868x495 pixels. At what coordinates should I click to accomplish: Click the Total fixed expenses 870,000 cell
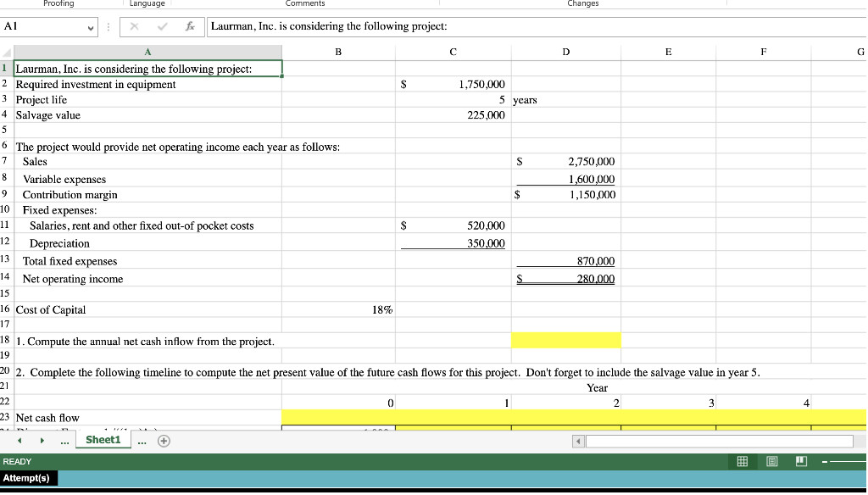pos(565,261)
